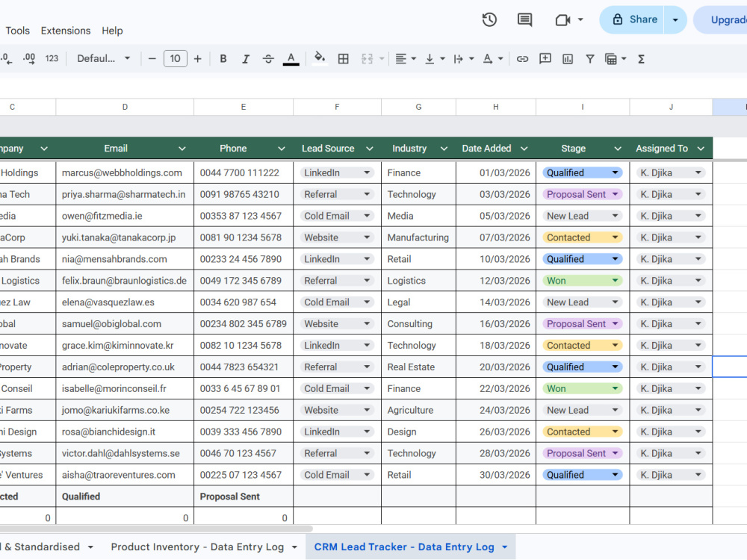Open the font family Default dropdown
Image resolution: width=747 pixels, height=560 pixels.
point(103,58)
